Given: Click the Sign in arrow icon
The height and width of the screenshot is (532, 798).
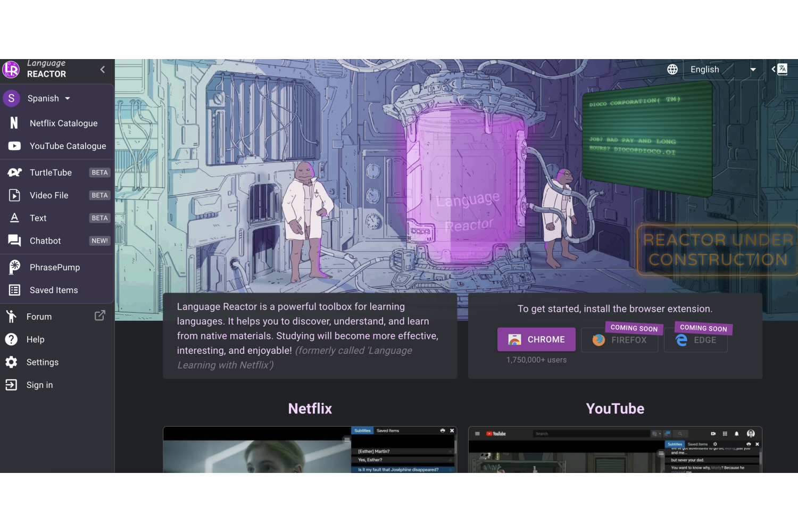Looking at the screenshot, I should (11, 385).
